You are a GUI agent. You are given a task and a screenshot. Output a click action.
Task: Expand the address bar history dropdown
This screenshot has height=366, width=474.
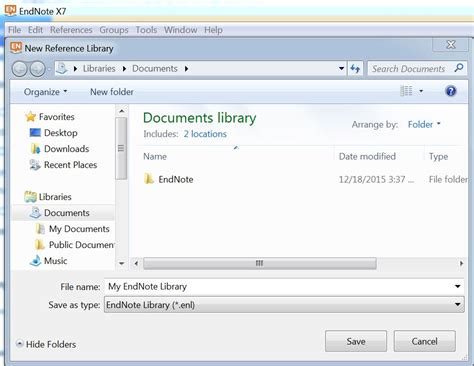coord(341,69)
